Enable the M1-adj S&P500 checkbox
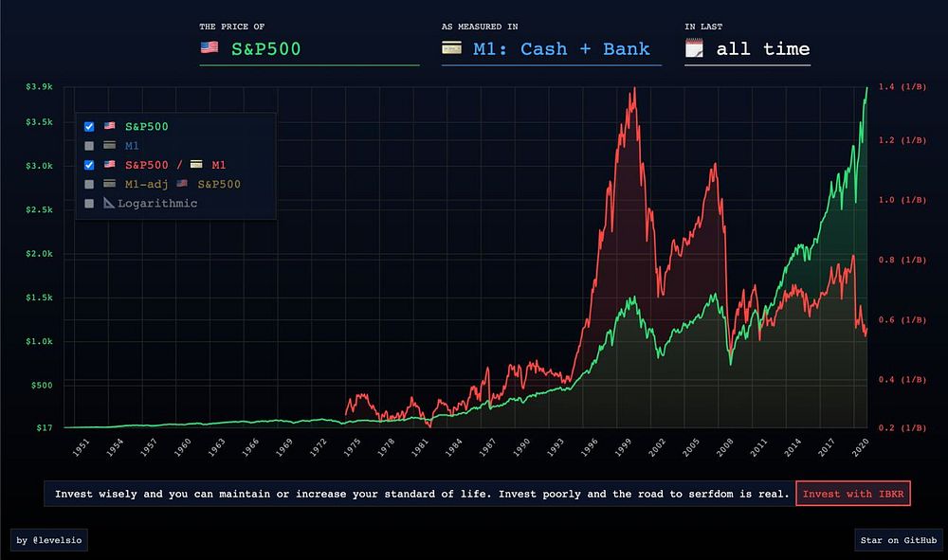 coord(89,184)
